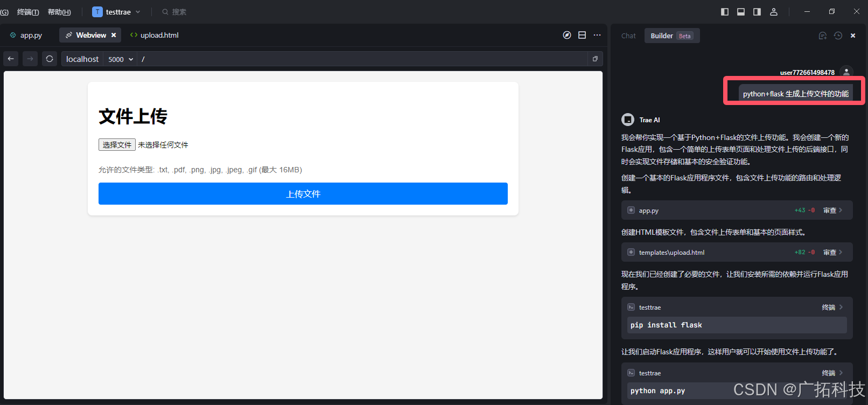Toggle primary sidebar layout icon
The image size is (868, 405).
(x=725, y=12)
